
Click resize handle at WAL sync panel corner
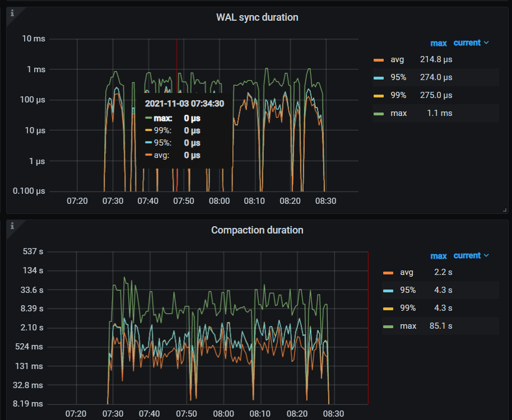(505, 210)
